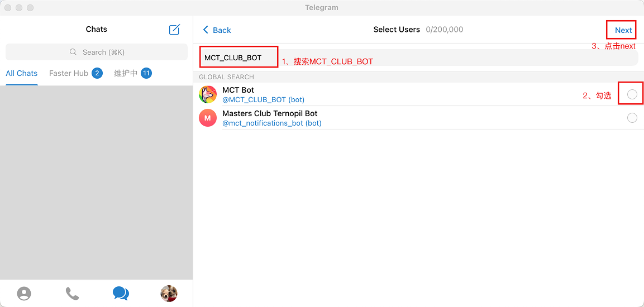Click the red close window button
The height and width of the screenshot is (307, 644).
click(x=8, y=8)
